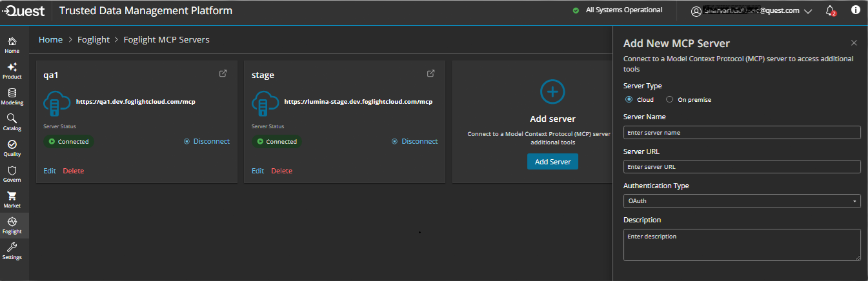The width and height of the screenshot is (868, 281).
Task: Click the stage card title
Action: [263, 75]
